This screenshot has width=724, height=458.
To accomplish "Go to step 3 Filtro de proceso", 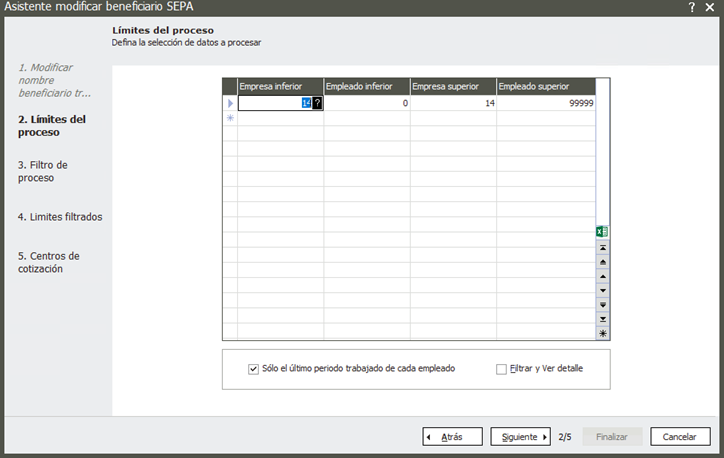I will coord(42,171).
